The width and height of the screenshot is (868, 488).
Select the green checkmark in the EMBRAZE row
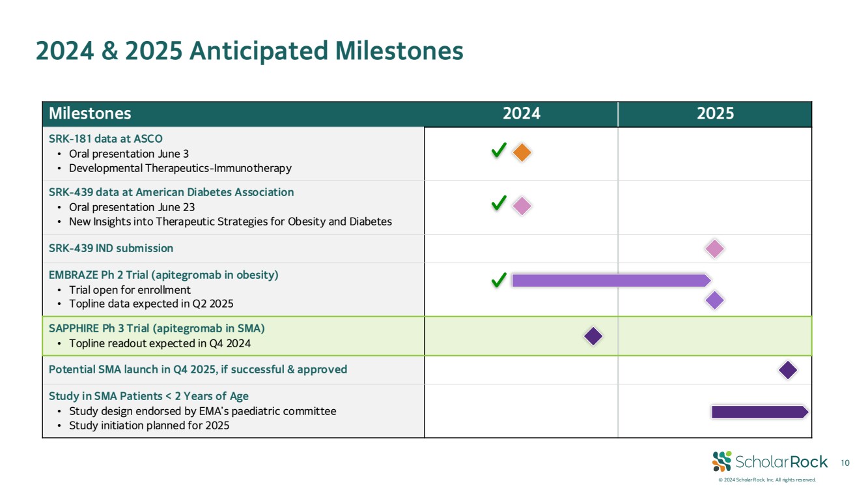(499, 281)
